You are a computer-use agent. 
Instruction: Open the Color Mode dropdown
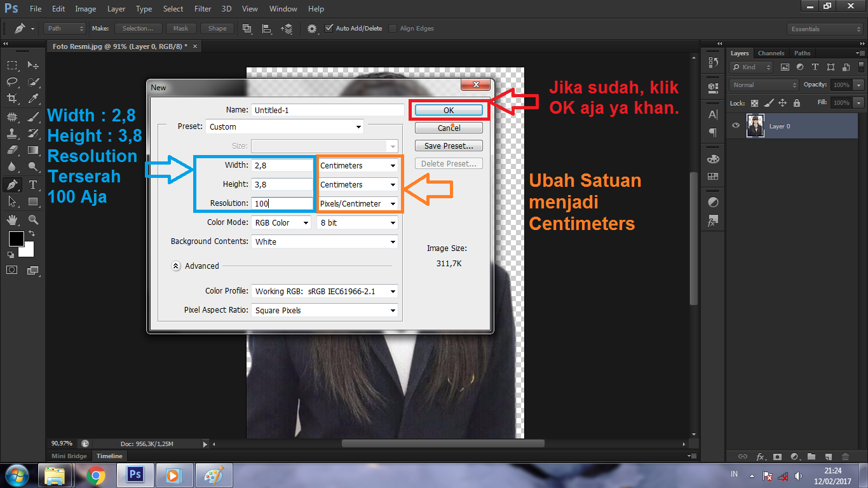click(280, 222)
